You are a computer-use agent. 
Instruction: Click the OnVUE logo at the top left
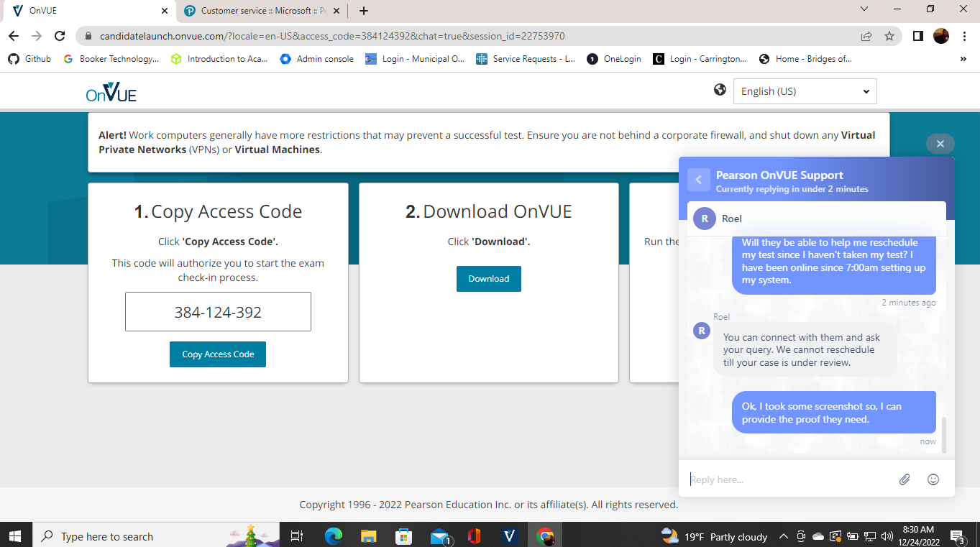[x=109, y=92]
